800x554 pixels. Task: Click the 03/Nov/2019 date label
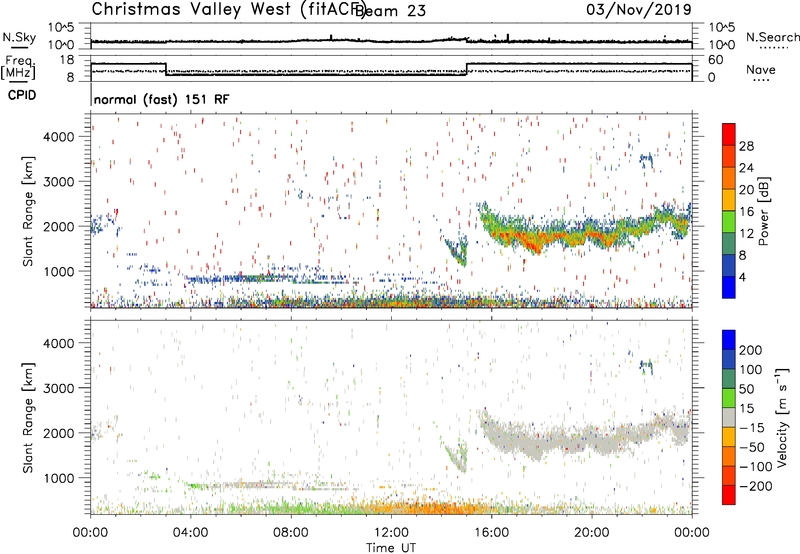point(639,9)
